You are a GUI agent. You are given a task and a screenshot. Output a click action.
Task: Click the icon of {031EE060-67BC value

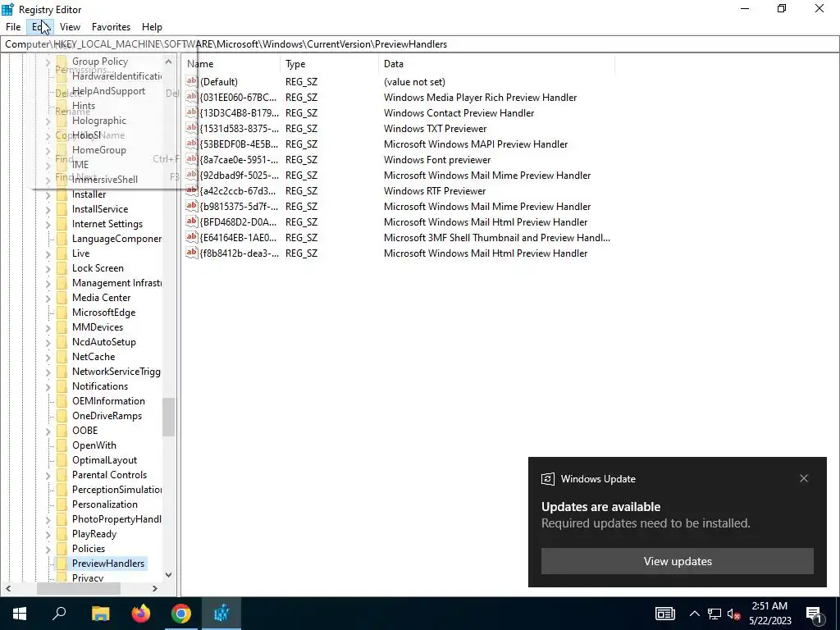pos(192,97)
